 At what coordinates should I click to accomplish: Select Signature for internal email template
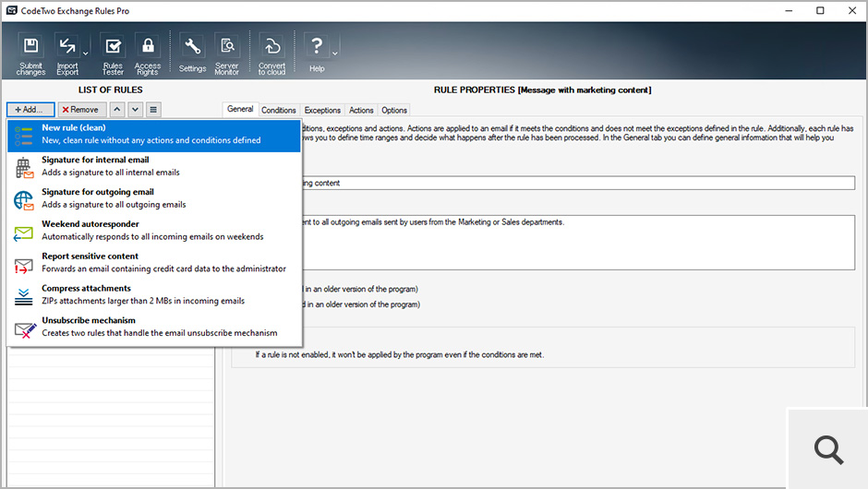[154, 166]
